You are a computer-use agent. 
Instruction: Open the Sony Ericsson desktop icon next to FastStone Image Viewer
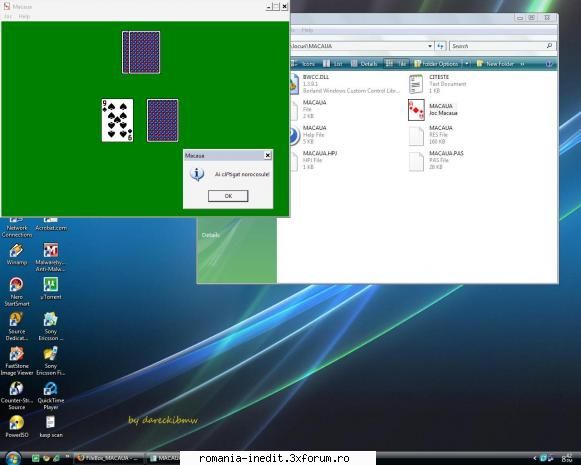(x=50, y=361)
